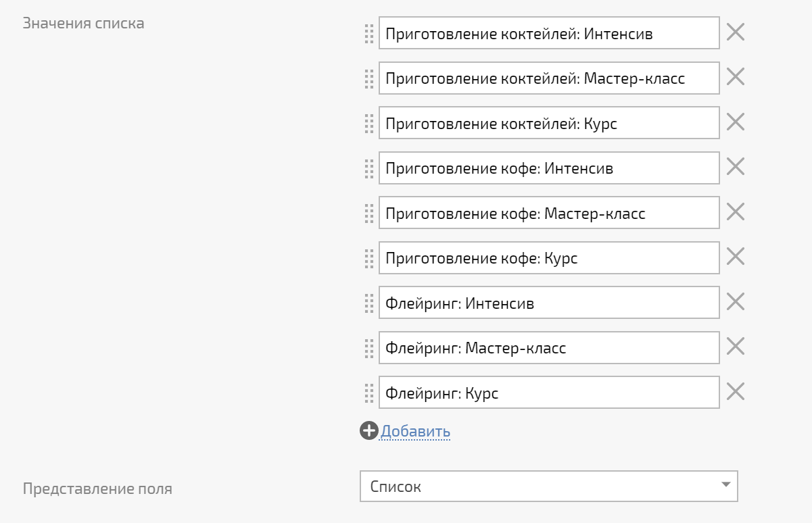Remove the 'Флейринг: Интенсив' value
Screen dimensions: 812x523
(735, 302)
